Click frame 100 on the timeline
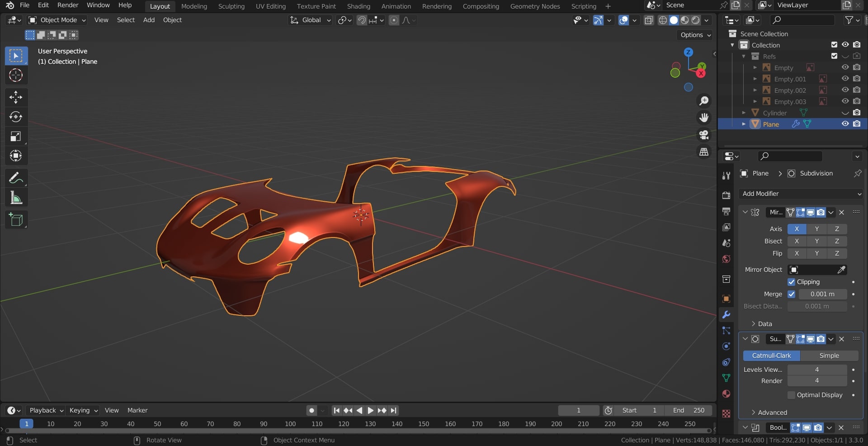Screen dimensions: 868x446 (290, 424)
